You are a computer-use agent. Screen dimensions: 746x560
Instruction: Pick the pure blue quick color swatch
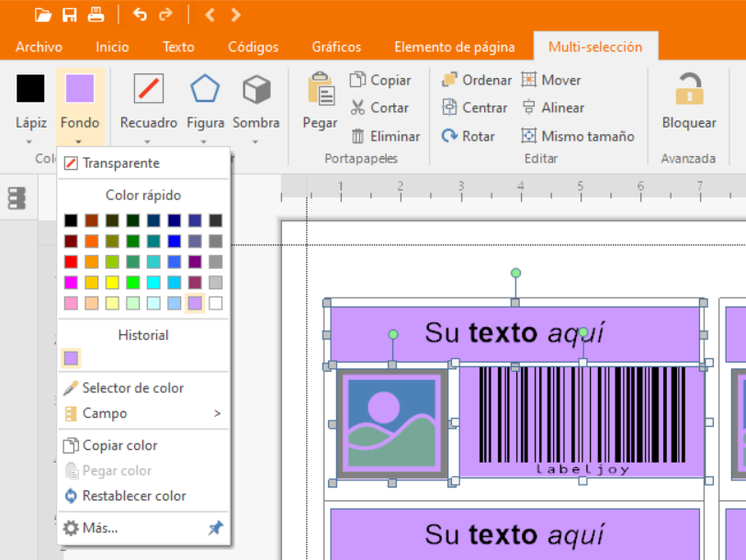pyautogui.click(x=175, y=241)
